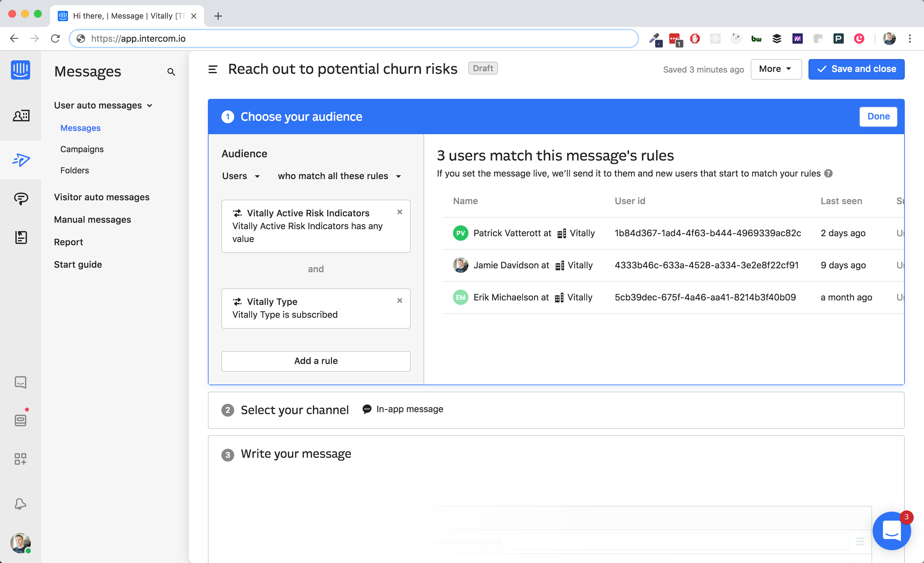The height and width of the screenshot is (563, 924).
Task: Toggle the hamburger menu beside message title
Action: coord(213,69)
